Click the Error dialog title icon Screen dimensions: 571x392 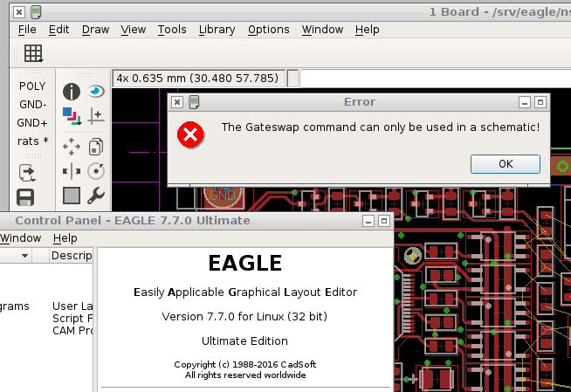click(194, 102)
